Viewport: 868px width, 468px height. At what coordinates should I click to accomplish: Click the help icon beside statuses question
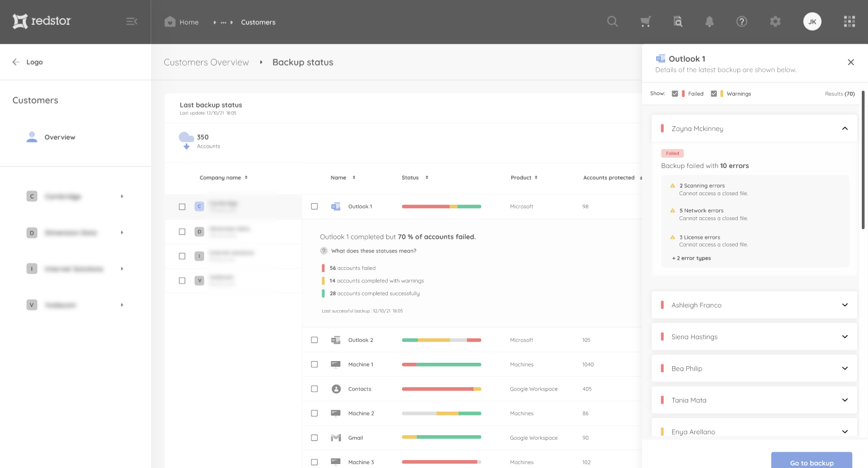[324, 251]
